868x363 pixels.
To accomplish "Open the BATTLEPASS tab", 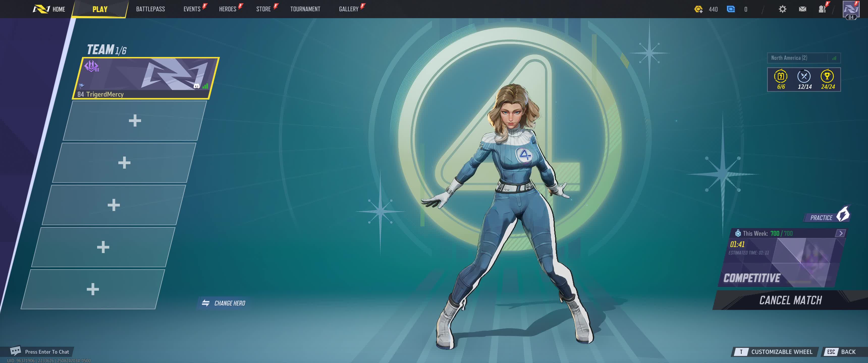I will point(150,9).
